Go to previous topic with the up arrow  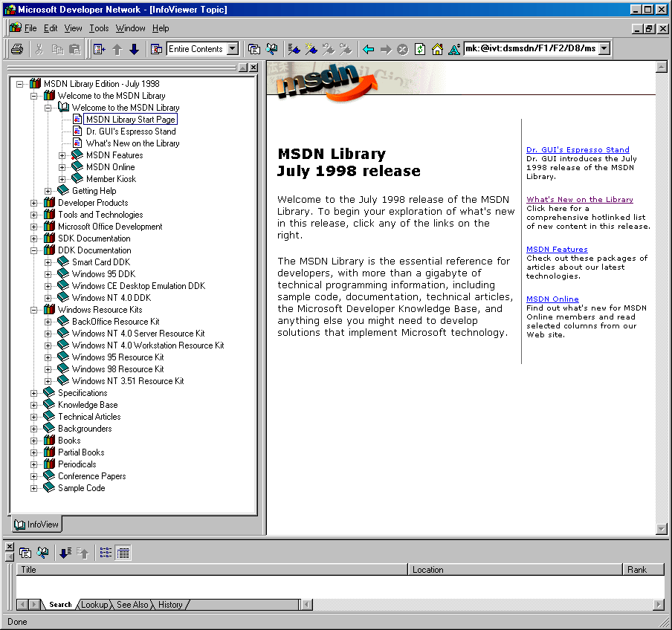pos(117,49)
